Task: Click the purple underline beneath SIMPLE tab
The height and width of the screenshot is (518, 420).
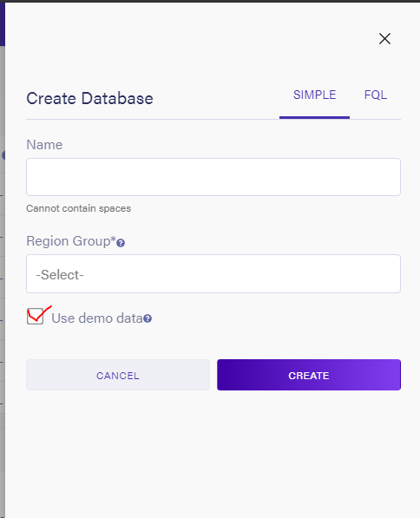Action: 315,118
